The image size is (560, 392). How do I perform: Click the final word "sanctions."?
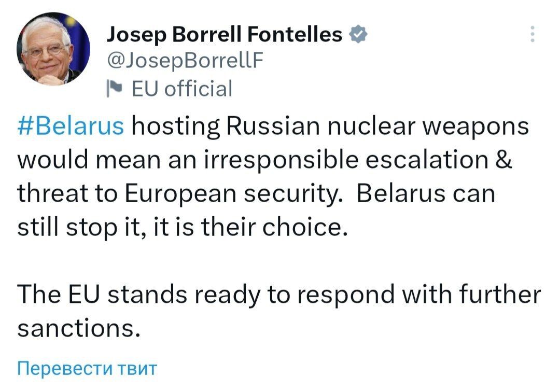[79, 329]
